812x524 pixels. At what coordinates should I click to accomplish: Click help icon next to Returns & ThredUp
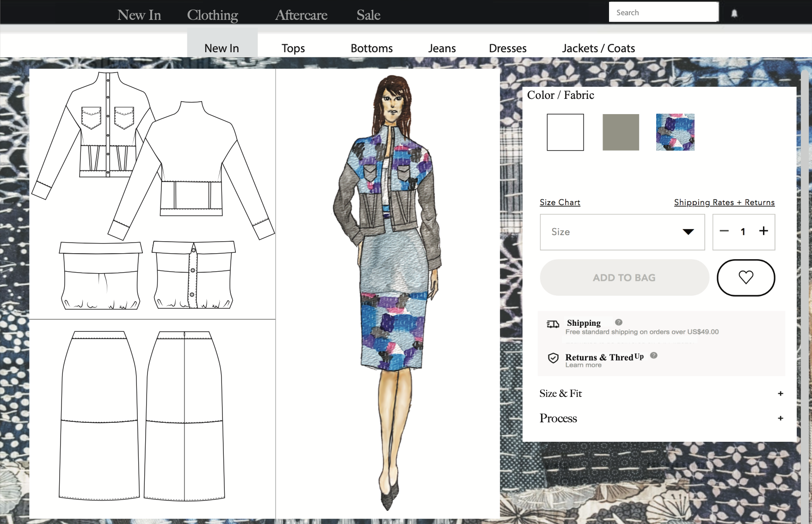click(653, 355)
